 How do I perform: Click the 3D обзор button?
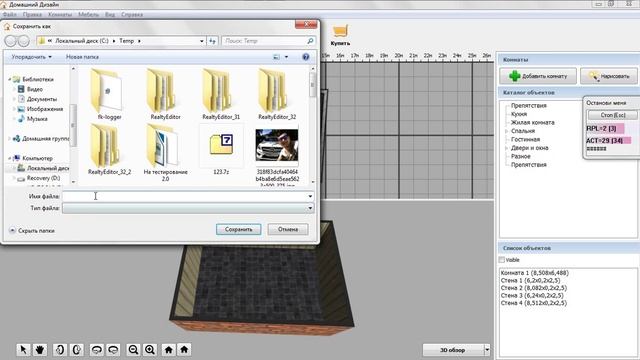click(x=453, y=350)
